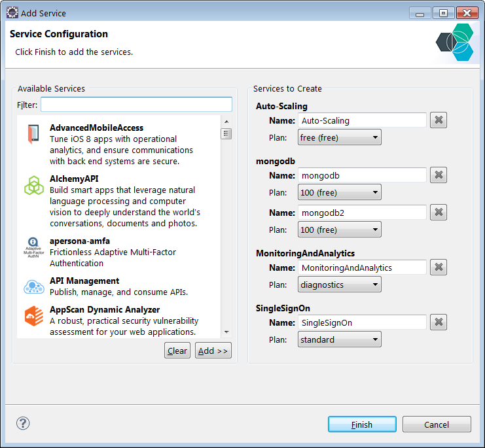Edit the mongodb name field

[362, 175]
